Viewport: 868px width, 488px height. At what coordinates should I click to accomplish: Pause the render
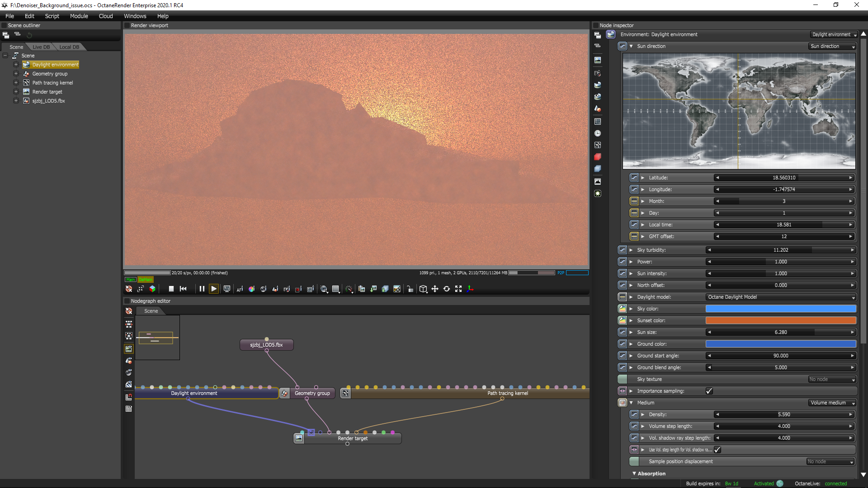(x=202, y=289)
